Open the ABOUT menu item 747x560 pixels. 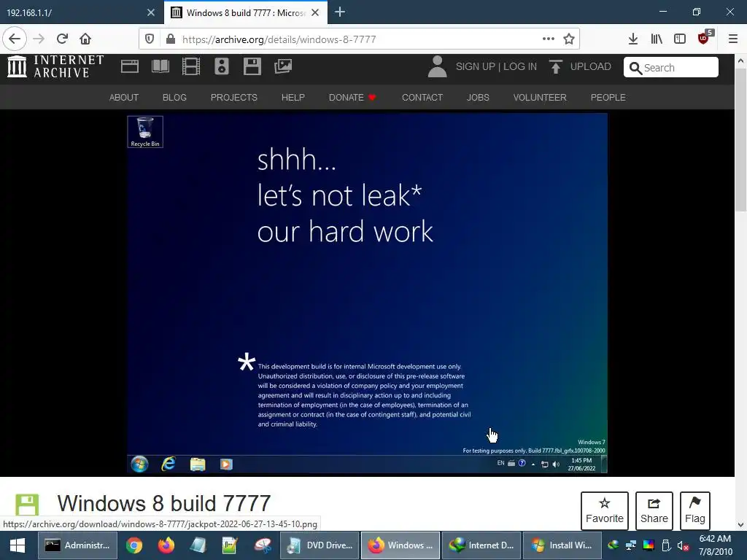(x=124, y=97)
